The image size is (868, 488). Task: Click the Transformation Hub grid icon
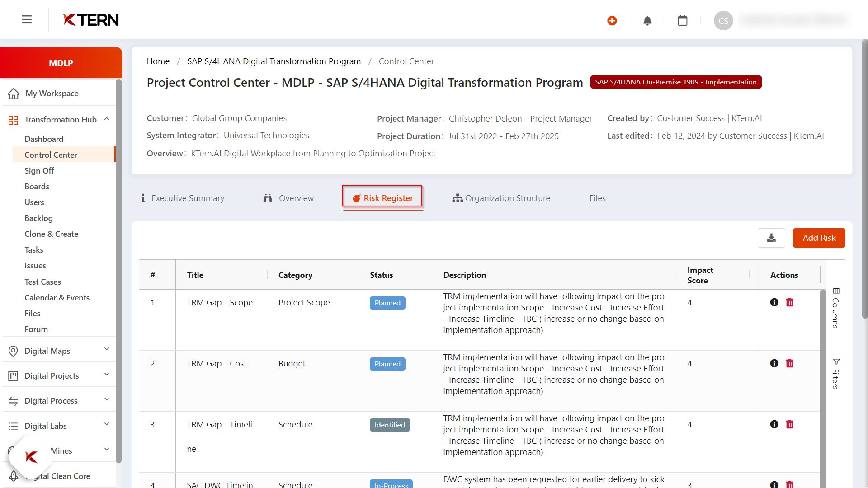point(13,120)
